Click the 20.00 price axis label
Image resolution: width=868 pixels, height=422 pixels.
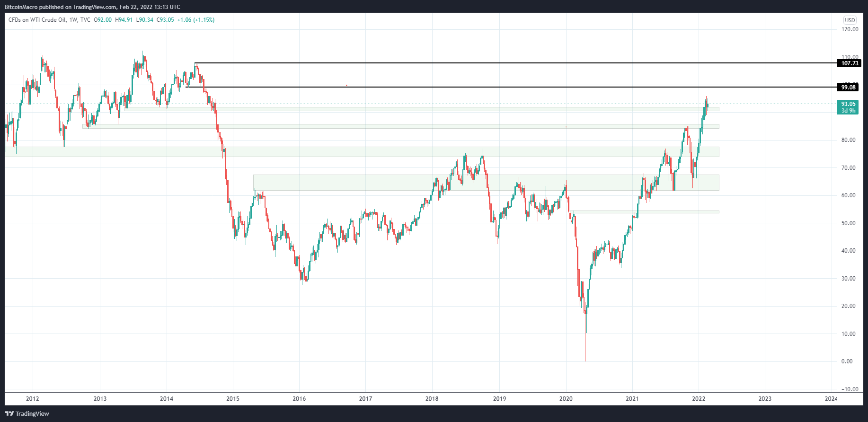pos(848,306)
